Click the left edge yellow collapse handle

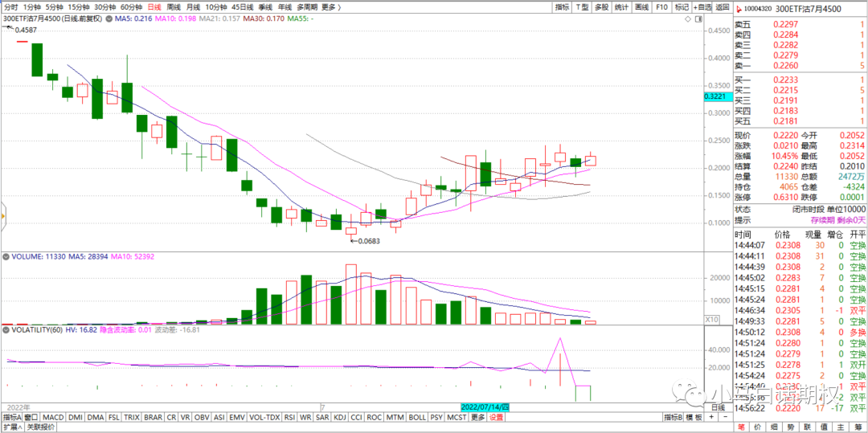[x=2, y=215]
